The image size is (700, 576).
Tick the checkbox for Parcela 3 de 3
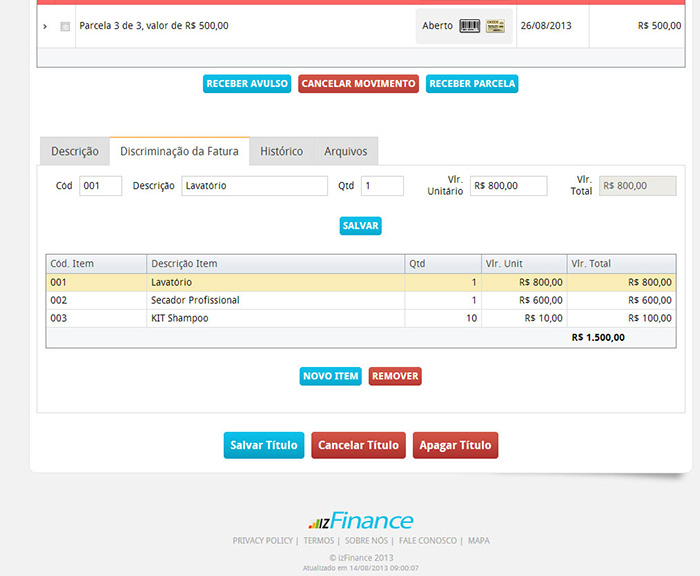pos(65,26)
